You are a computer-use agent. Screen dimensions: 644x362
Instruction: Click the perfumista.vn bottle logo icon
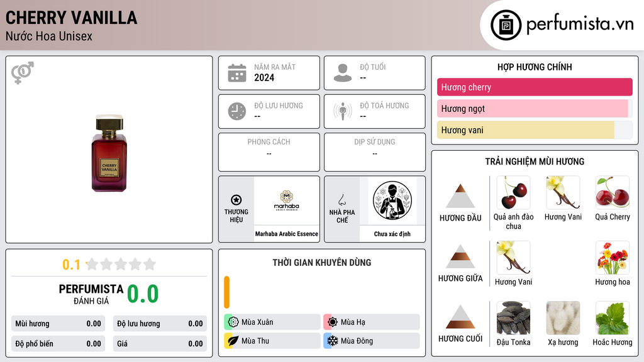click(506, 25)
